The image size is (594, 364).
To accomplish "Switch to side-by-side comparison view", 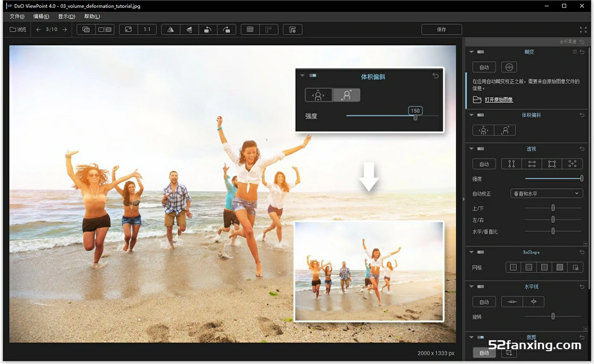I will click(x=105, y=30).
